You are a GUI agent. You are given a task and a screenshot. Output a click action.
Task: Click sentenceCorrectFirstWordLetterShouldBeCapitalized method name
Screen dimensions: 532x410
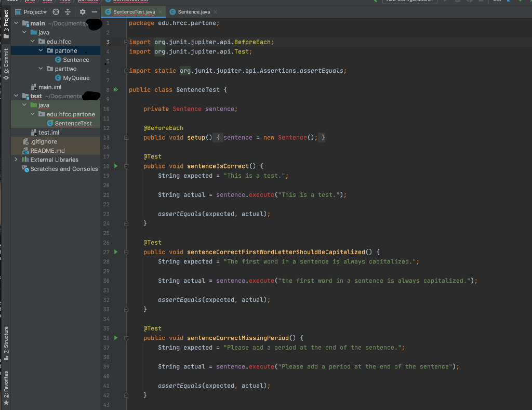(x=276, y=252)
